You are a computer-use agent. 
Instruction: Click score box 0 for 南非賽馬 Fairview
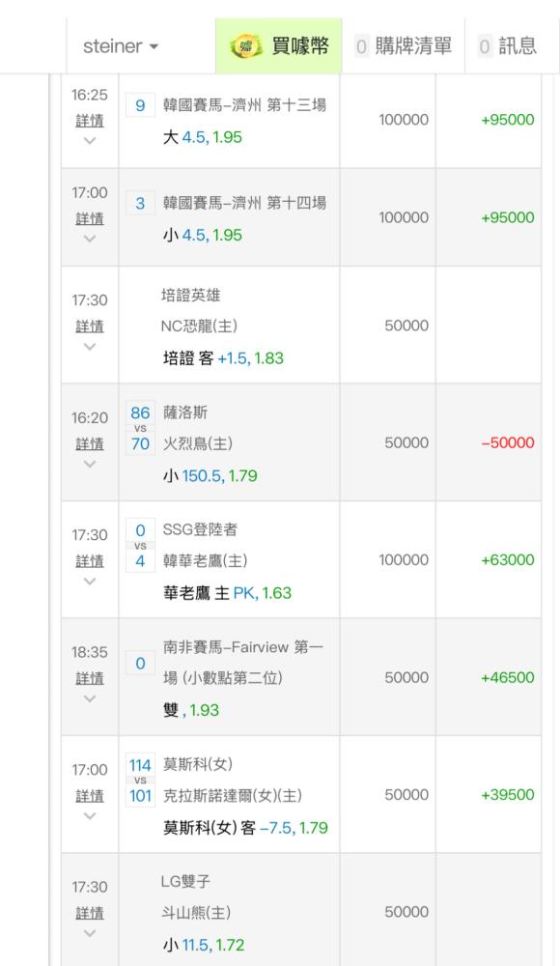click(x=140, y=664)
